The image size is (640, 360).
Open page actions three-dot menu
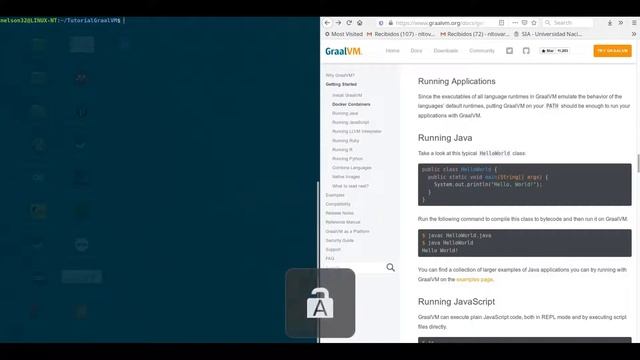coord(515,23)
